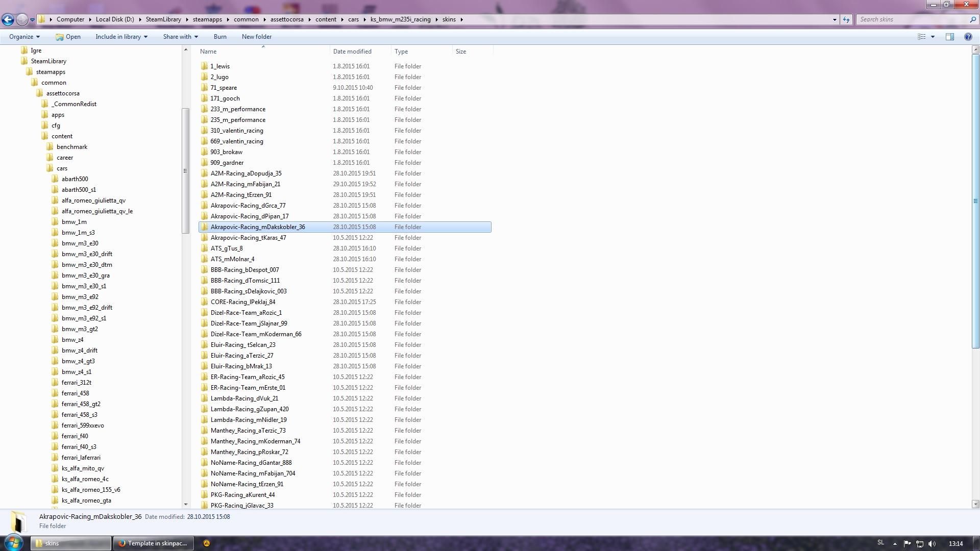Show the preview pane icon
The height and width of the screenshot is (551, 980).
point(949,37)
